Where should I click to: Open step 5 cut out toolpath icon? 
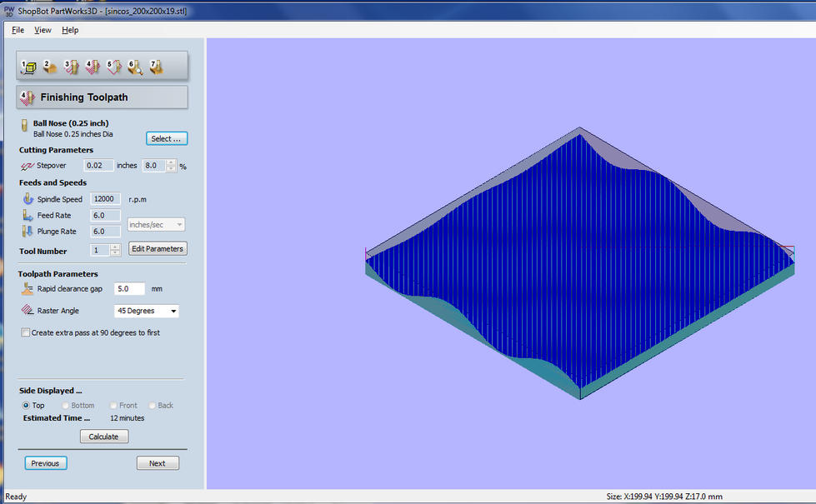pos(114,67)
